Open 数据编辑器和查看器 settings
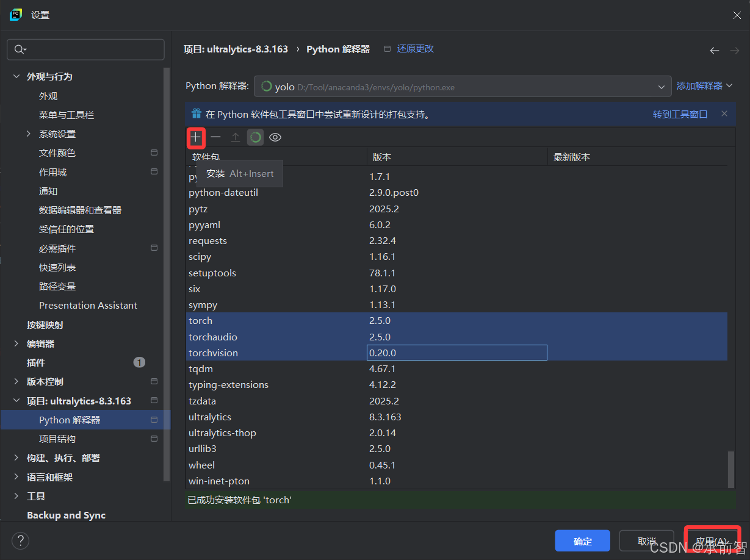Screen dimensions: 750x560 coord(80,210)
